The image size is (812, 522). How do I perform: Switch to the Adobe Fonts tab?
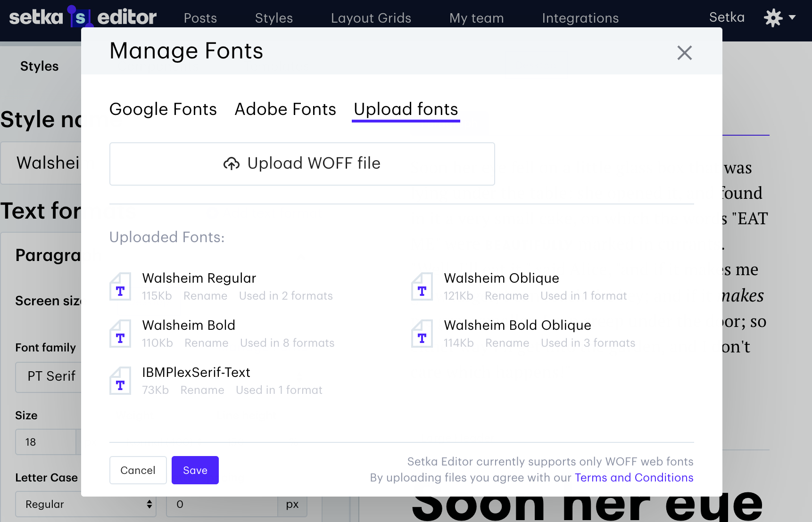285,109
